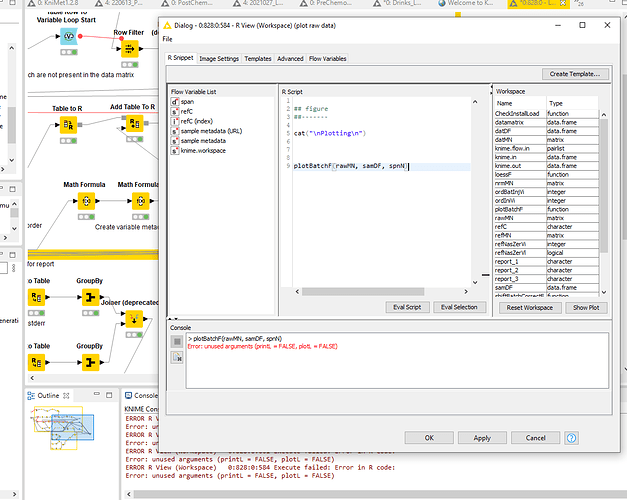
Task: Click the Show Plot button
Action: 586,308
